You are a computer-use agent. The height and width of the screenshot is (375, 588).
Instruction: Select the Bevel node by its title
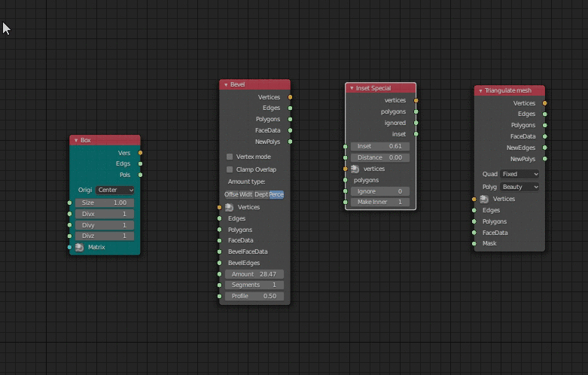pyautogui.click(x=237, y=85)
